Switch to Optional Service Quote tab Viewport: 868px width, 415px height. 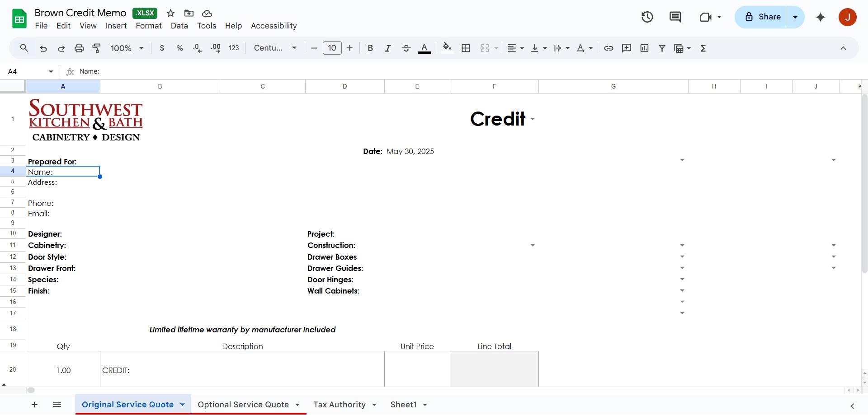[243, 405]
